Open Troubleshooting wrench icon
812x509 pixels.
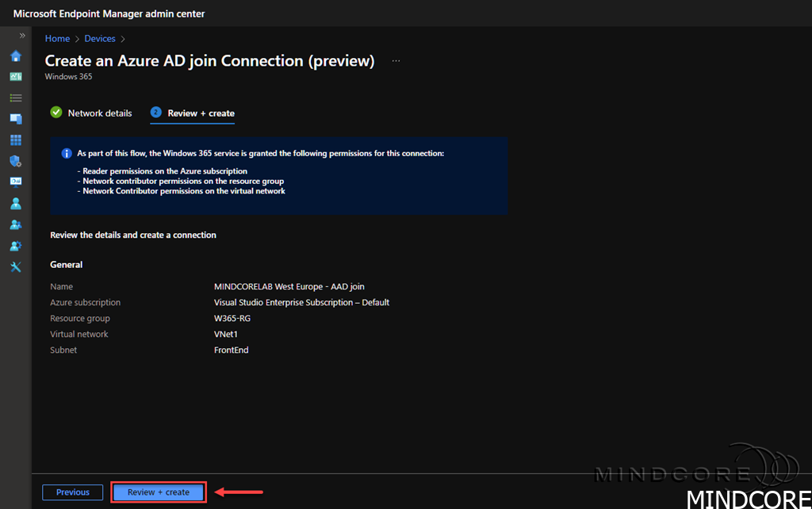tap(15, 266)
